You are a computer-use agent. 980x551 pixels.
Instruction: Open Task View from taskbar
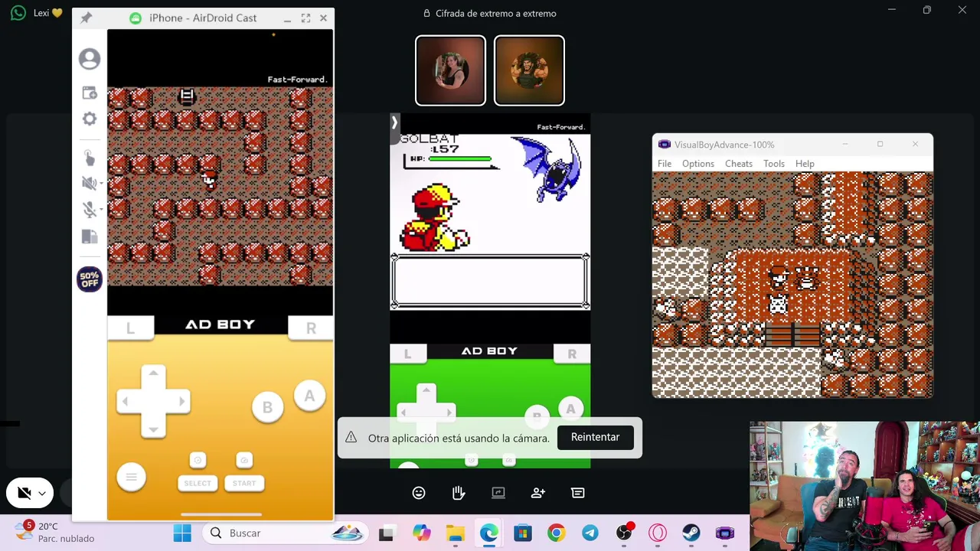click(387, 533)
